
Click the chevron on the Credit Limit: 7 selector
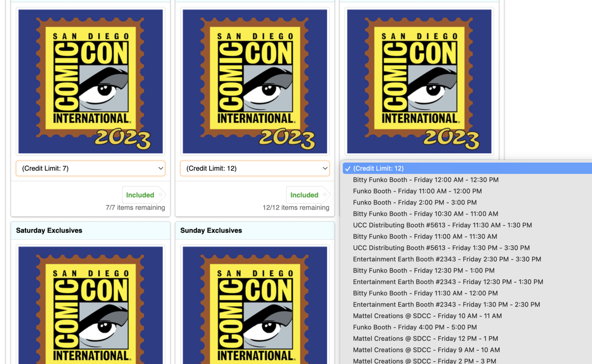coord(161,168)
